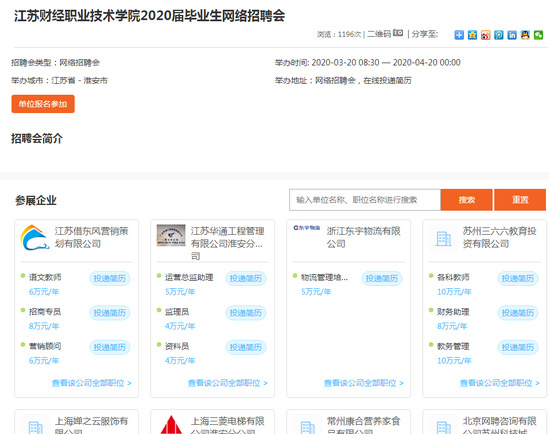
Task: Click 单位报名参加 orange button
Action: (43, 104)
